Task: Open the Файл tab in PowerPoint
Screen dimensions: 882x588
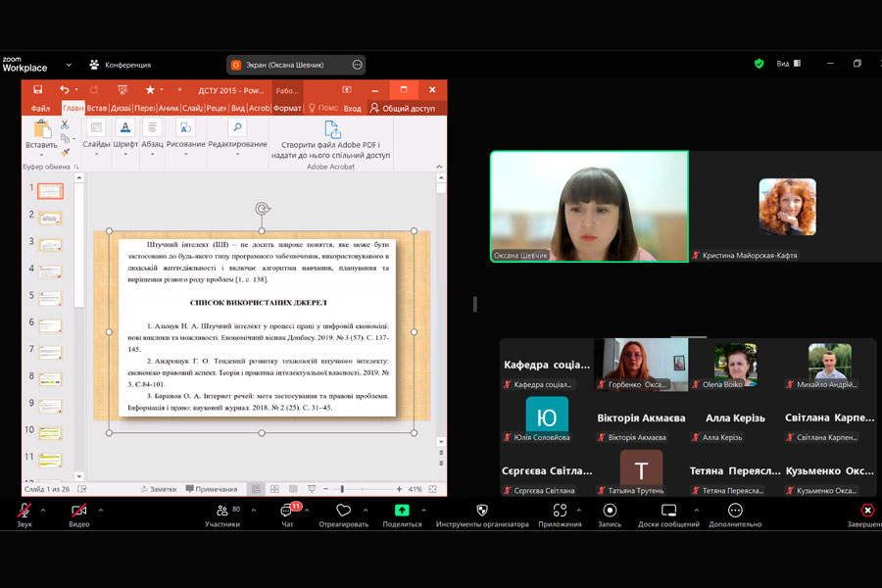Action: 40,109
